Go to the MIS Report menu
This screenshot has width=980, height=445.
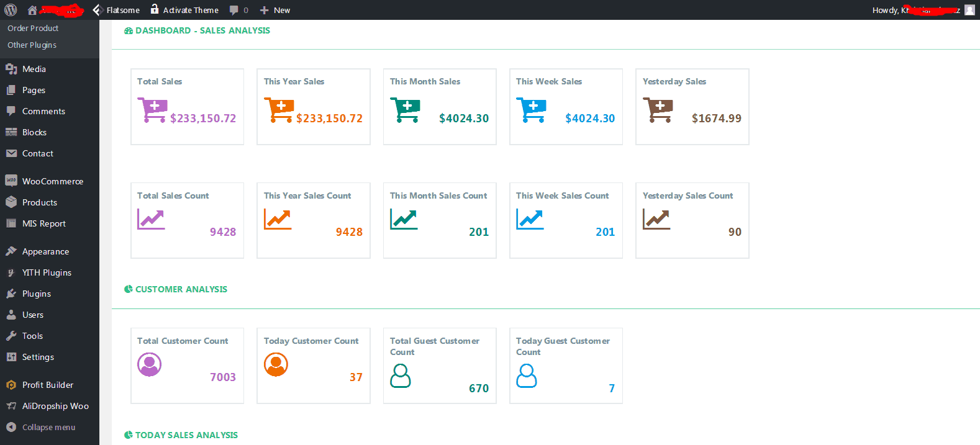coord(43,223)
